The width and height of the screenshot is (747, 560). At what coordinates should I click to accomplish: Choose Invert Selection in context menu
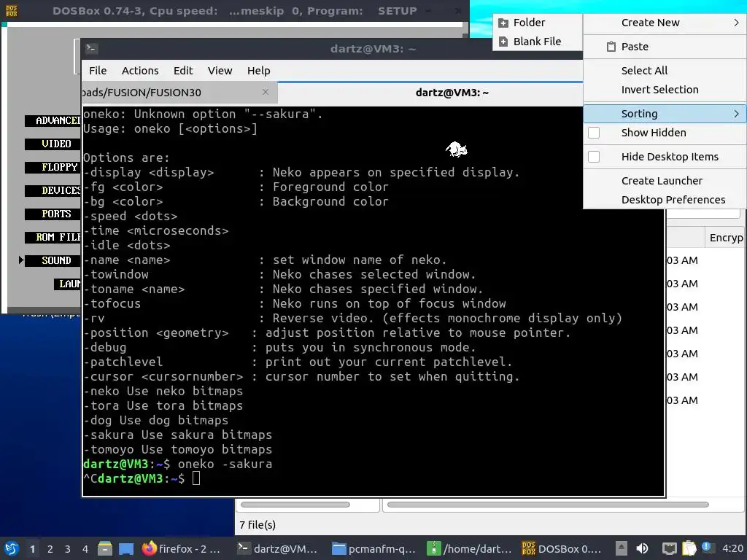coord(659,90)
